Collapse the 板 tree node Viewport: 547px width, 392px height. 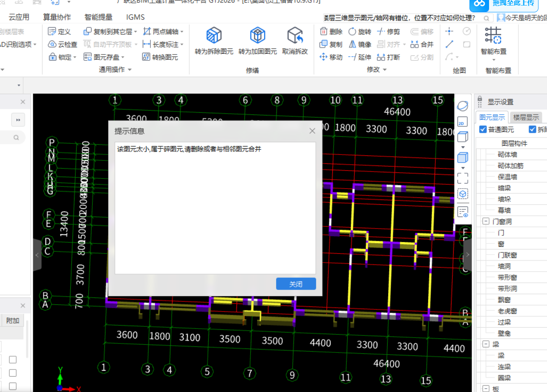pos(485,389)
